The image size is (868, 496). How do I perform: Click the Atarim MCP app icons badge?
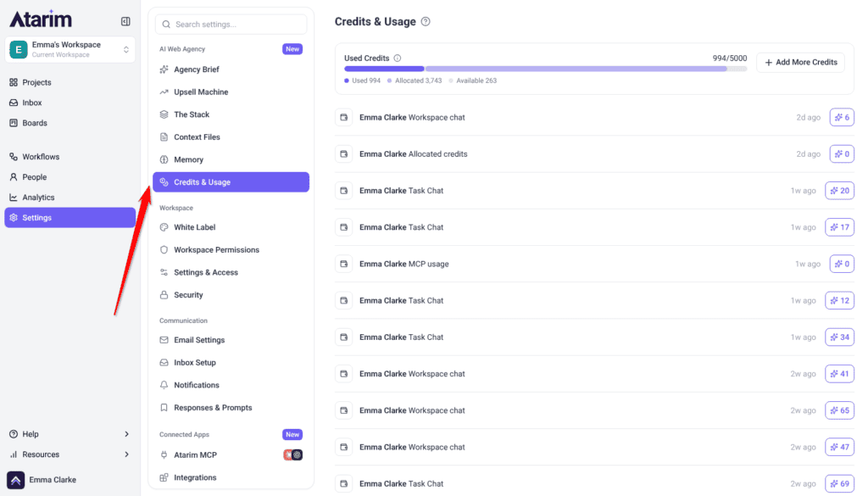click(292, 455)
